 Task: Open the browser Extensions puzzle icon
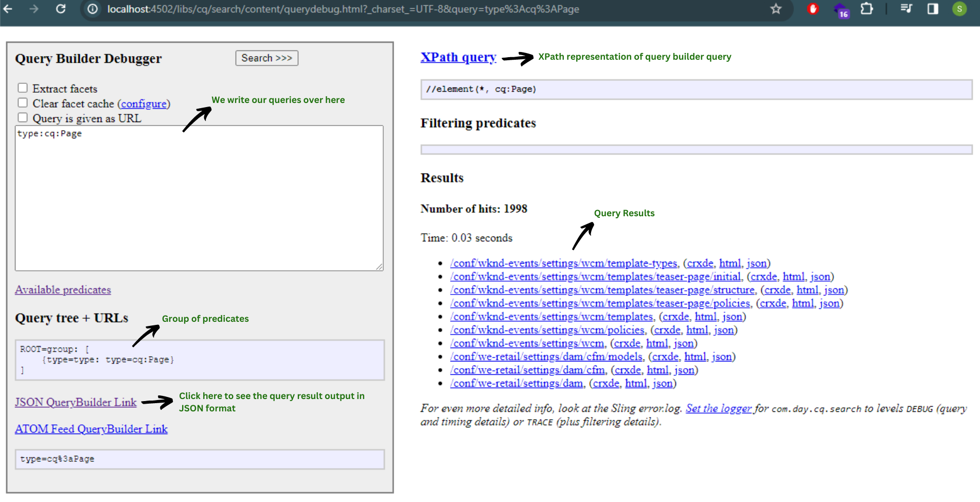tap(867, 9)
